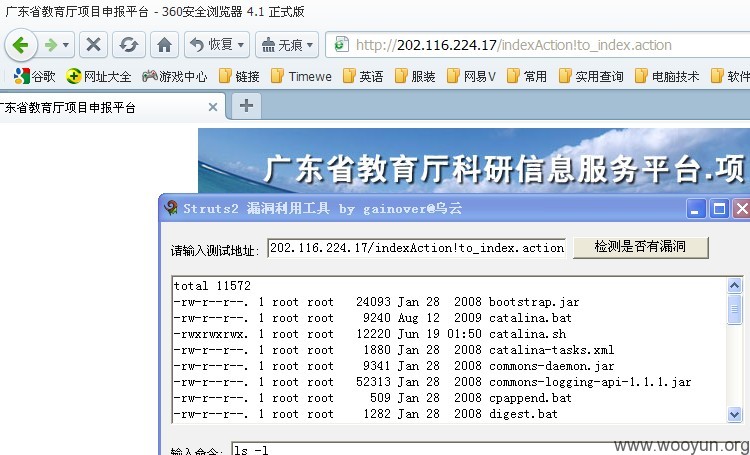This screenshot has height=455, width=750.
Task: Click the commons-logging-api-1.1.1.jar line
Action: tap(432, 382)
